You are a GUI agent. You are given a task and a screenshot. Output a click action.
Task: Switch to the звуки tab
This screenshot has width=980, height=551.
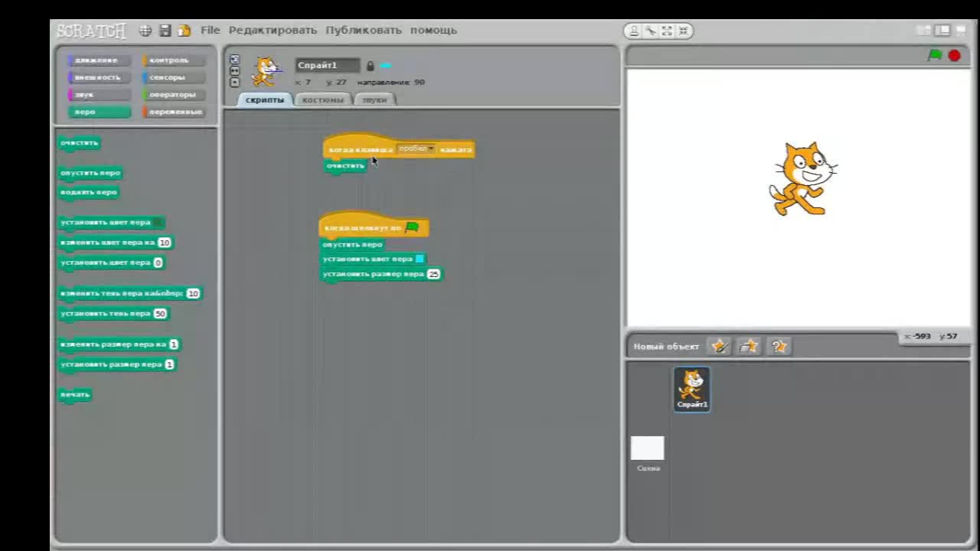[x=374, y=99]
